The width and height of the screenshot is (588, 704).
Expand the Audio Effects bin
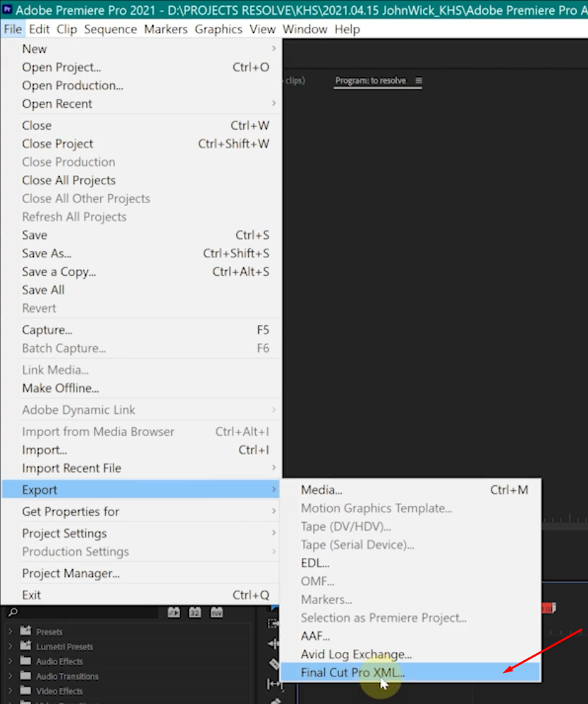coord(11,661)
